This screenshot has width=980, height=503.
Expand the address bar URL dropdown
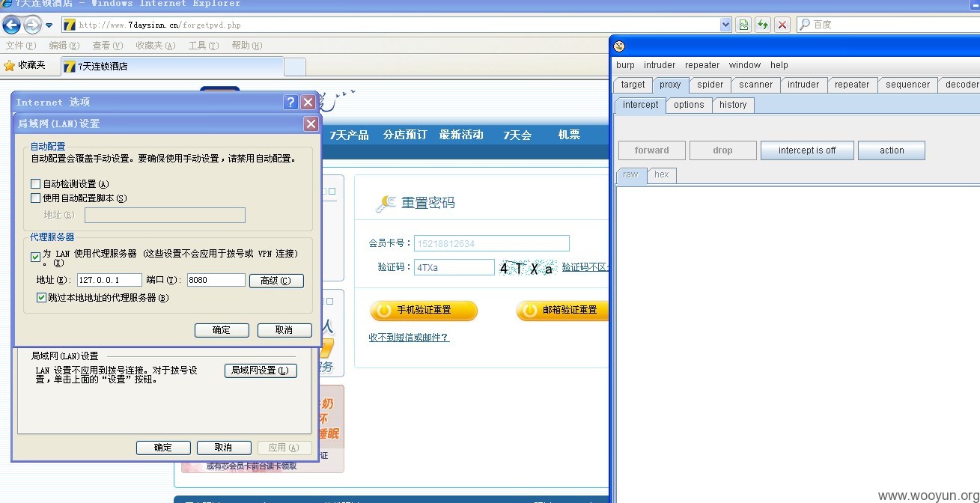click(725, 25)
